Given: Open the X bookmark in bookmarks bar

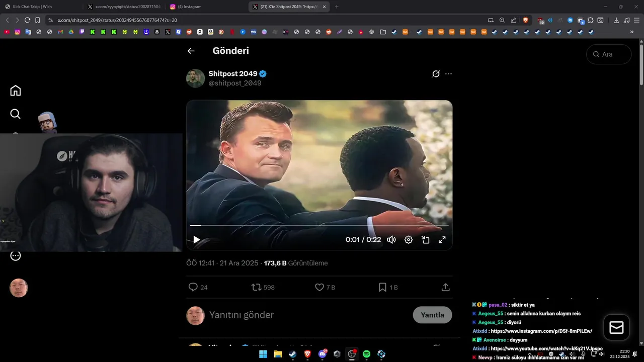Looking at the screenshot, I should pyautogui.click(x=168, y=32).
